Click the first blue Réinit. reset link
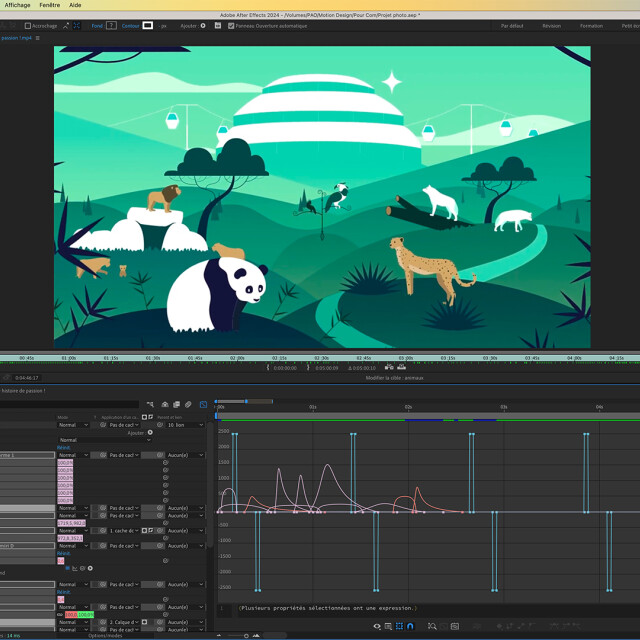This screenshot has height=640, width=640. coord(63,448)
